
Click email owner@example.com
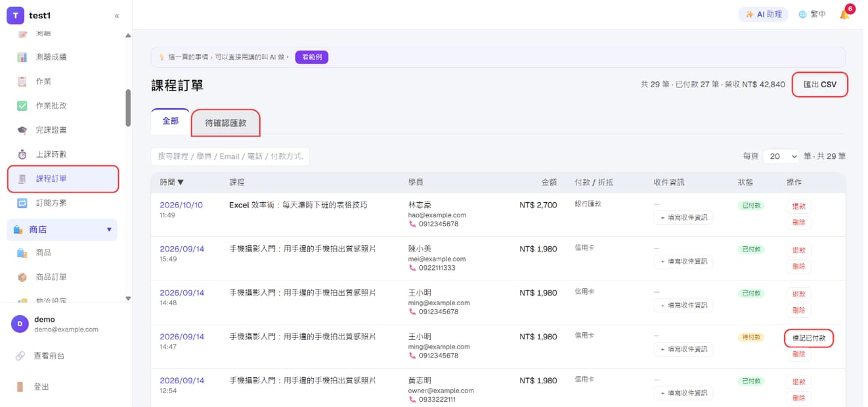[441, 390]
